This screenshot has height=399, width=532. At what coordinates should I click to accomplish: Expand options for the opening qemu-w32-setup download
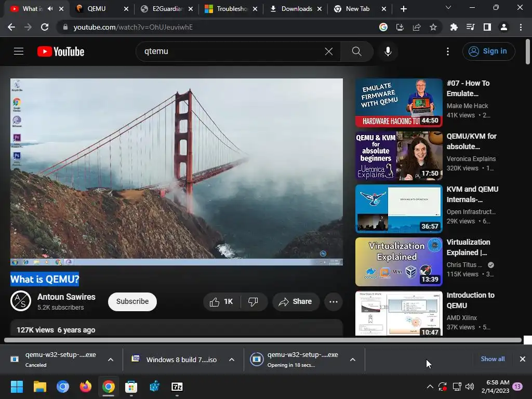click(353, 360)
